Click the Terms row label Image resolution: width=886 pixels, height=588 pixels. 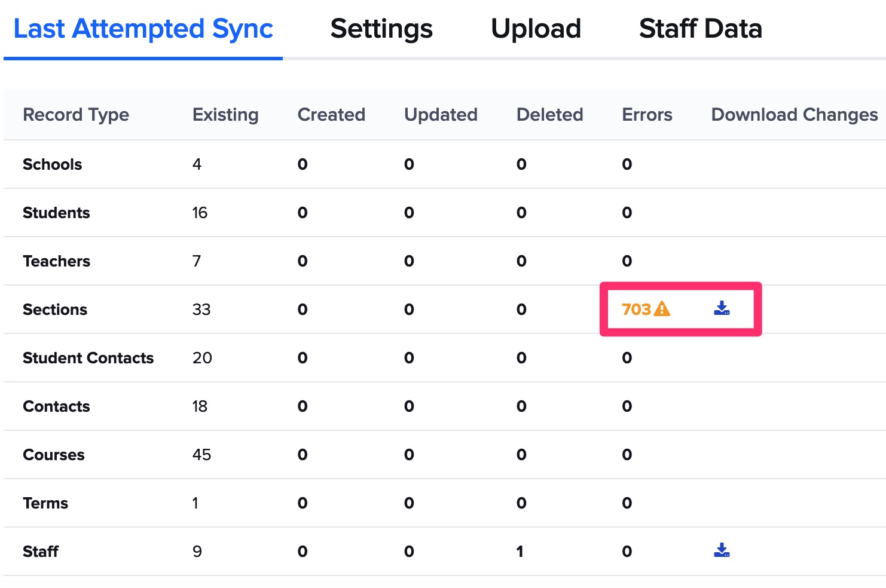[x=45, y=503]
